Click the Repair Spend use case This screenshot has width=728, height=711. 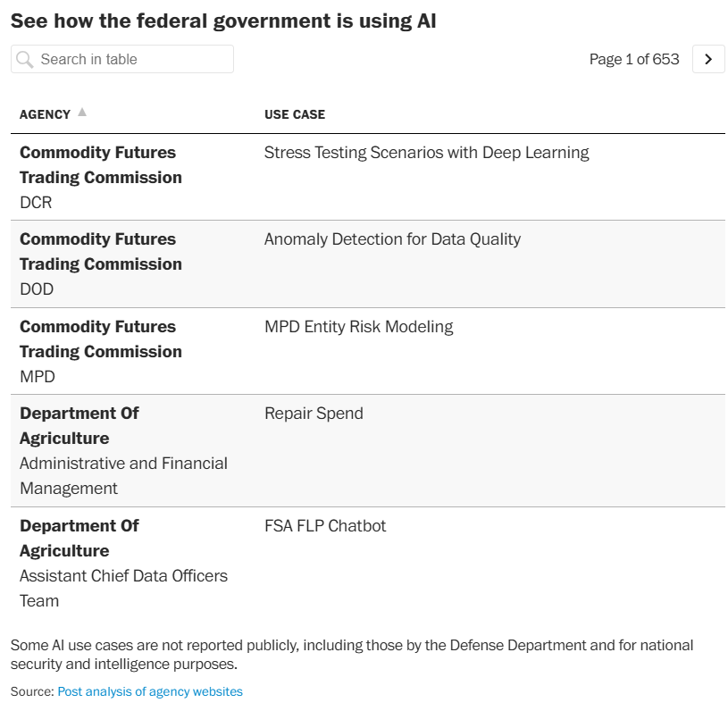[314, 414]
